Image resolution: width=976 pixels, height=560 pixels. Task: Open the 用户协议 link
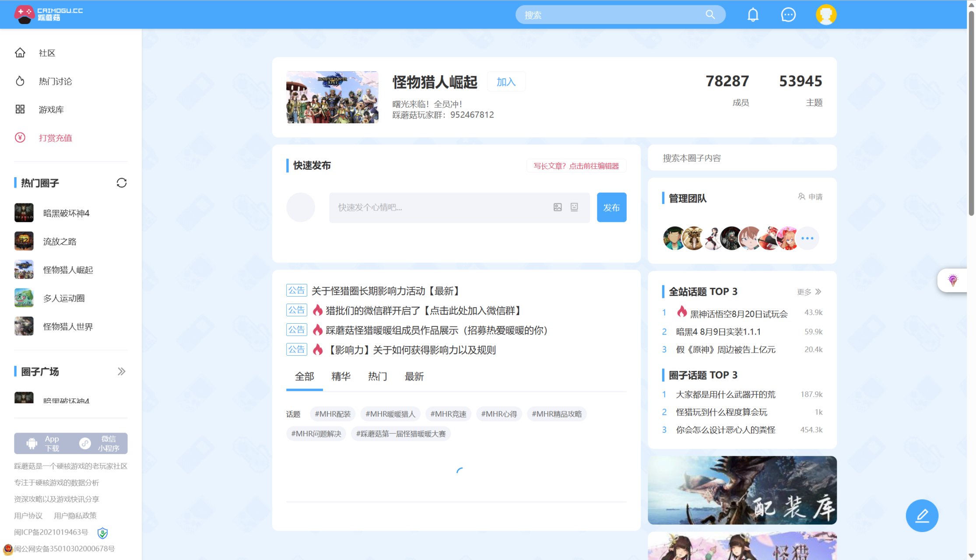pos(28,515)
